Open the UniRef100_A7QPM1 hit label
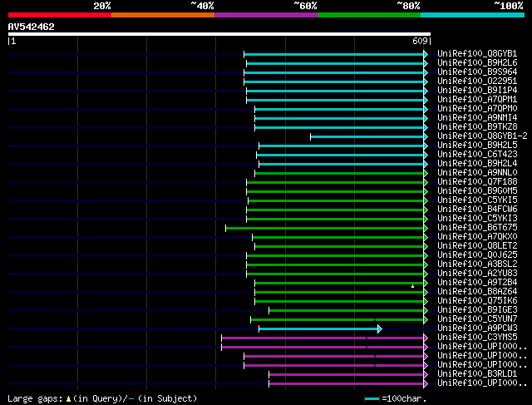The height and width of the screenshot is (405, 532). click(x=477, y=100)
